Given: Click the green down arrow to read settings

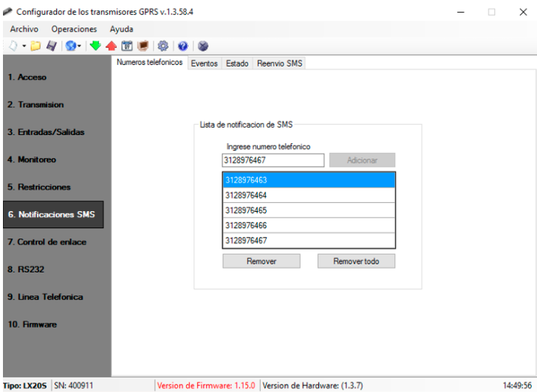Looking at the screenshot, I should click(95, 46).
